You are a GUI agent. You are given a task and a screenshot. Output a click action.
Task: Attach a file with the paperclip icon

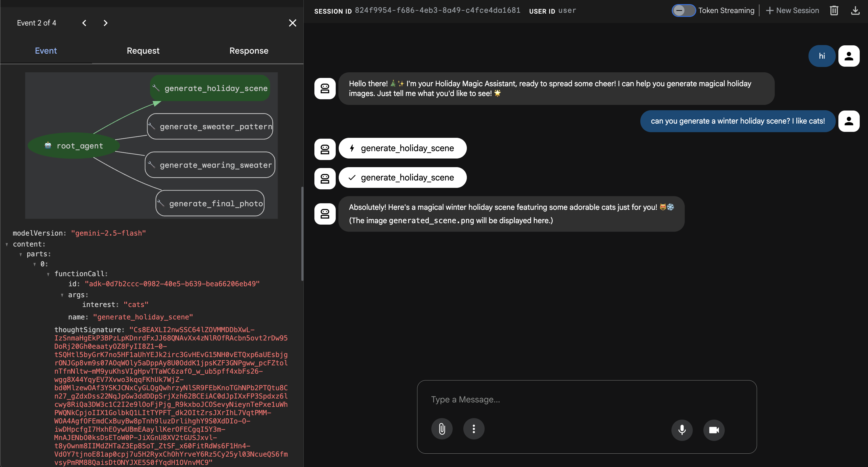click(442, 429)
